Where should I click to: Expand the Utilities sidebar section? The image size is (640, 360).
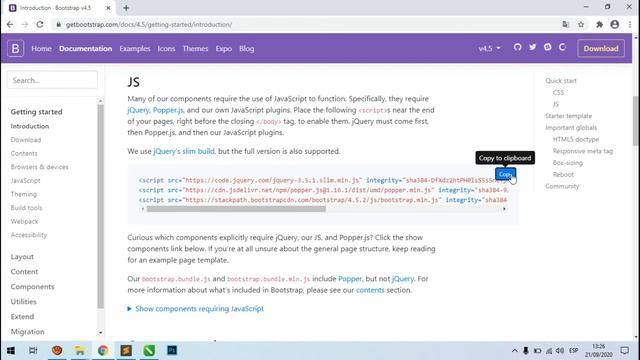pos(24,302)
